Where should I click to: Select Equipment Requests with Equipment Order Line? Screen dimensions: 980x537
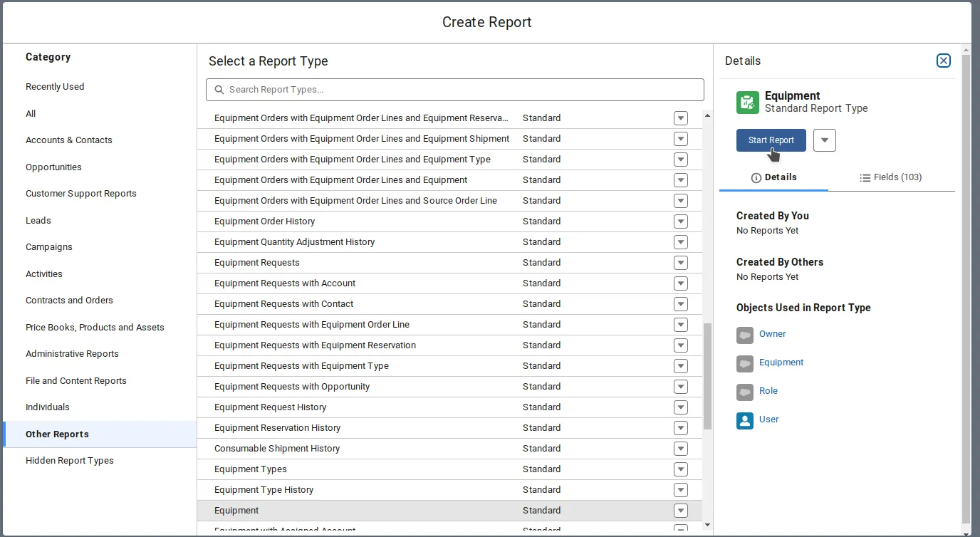tap(449, 325)
